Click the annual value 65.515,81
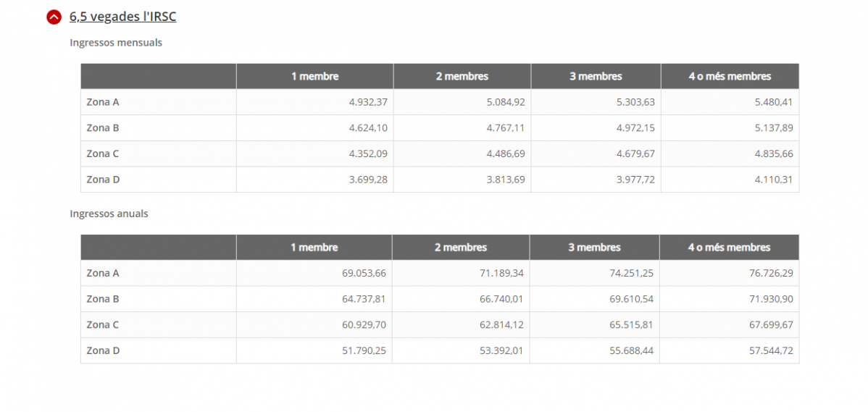Viewport: 868px width, 412px height. (x=632, y=325)
